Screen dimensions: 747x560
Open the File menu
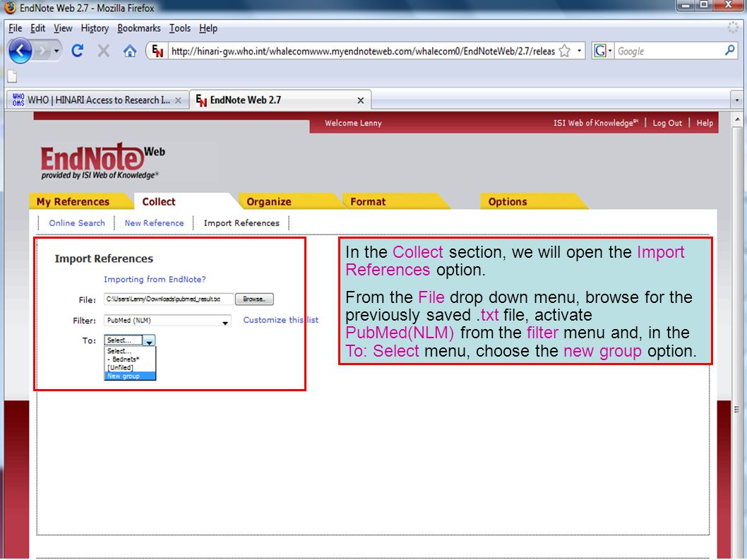(16, 28)
